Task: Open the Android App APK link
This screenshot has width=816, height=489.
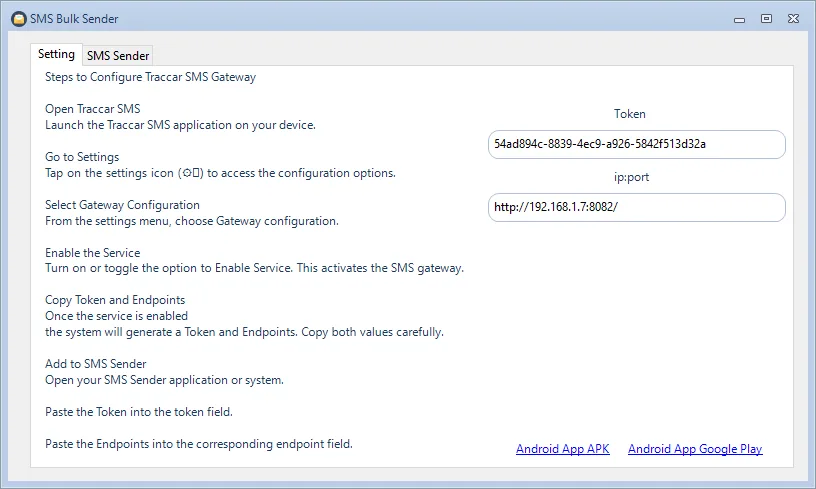Action: click(x=562, y=449)
